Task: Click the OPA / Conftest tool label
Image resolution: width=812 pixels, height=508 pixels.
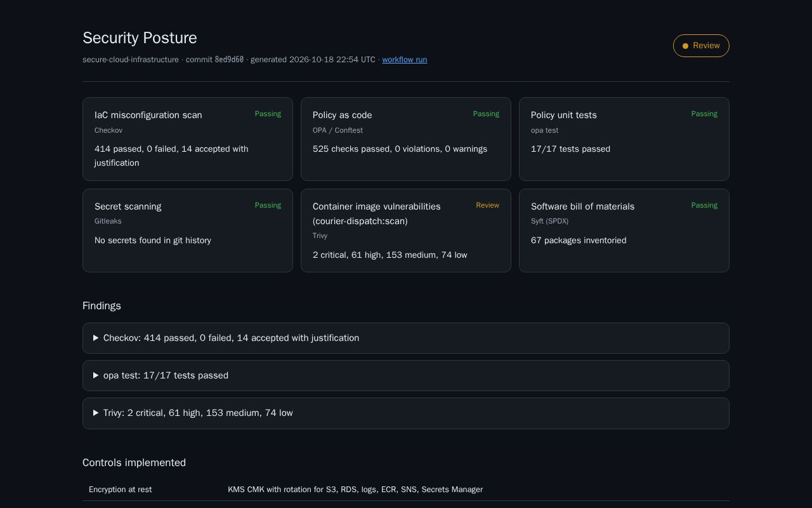Action: [338, 130]
